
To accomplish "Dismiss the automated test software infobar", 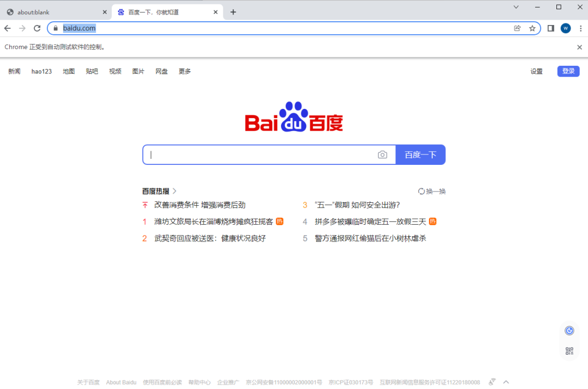I will 579,47.
